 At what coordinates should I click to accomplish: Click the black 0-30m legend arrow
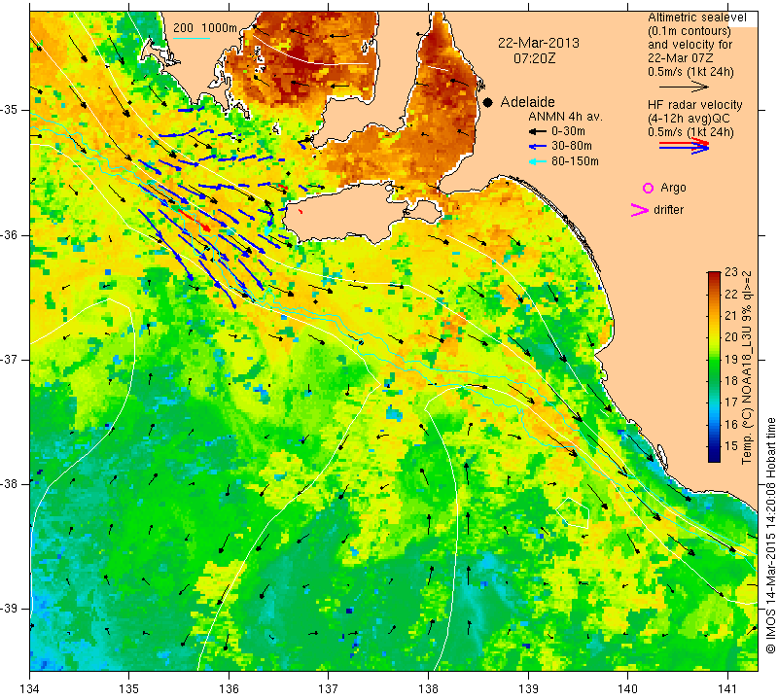538,132
